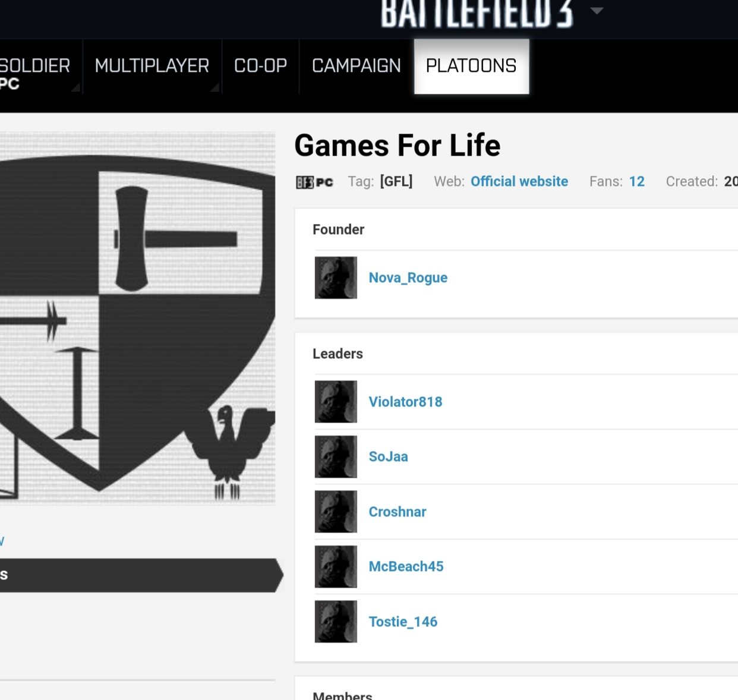The image size is (738, 700).
Task: Expand the MULTIPLAYER tab corner arrow
Action: coord(215,87)
